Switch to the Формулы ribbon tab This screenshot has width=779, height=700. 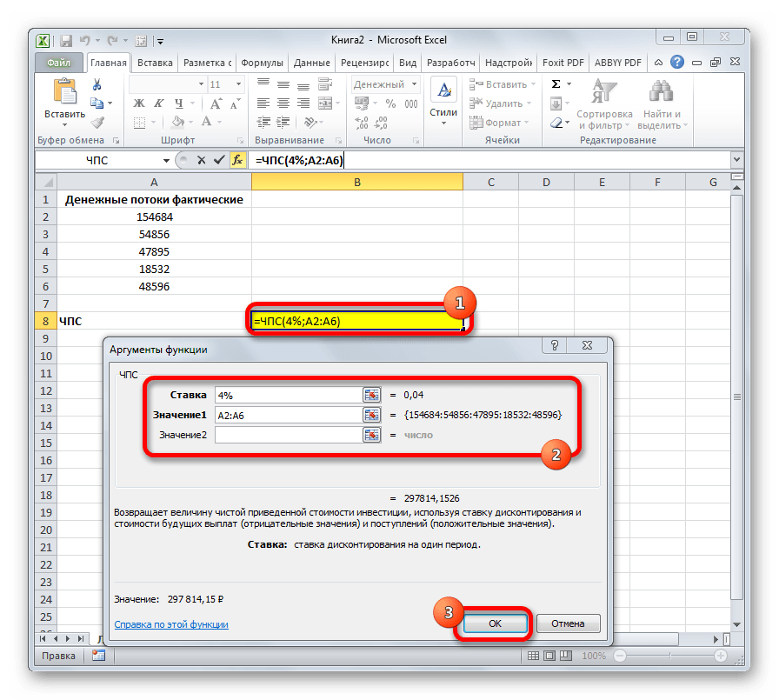coord(262,63)
